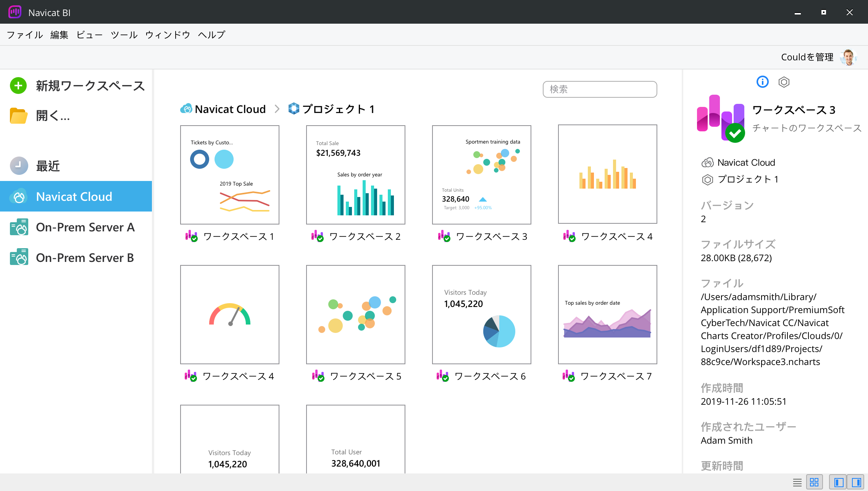868x491 pixels.
Task: Go to Navicat Cloud breadcrumb link
Action: pos(230,109)
